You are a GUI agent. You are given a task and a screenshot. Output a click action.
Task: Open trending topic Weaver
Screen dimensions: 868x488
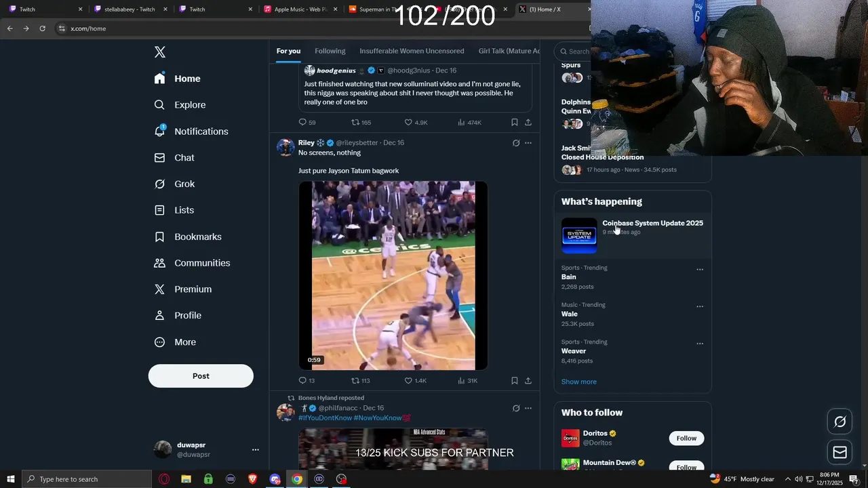(574, 351)
